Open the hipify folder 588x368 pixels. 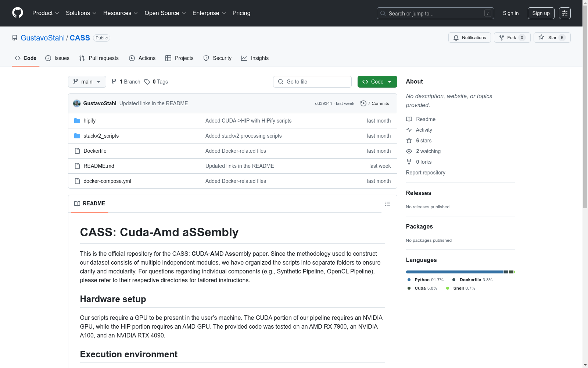89,121
